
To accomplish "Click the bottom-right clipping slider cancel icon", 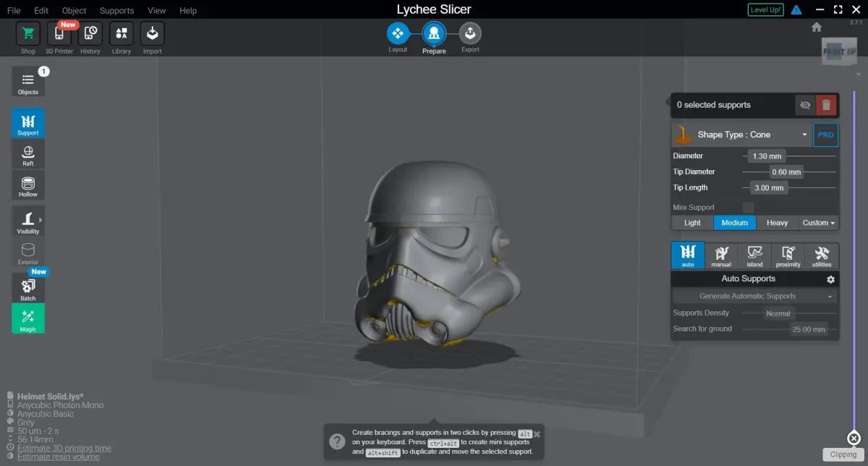I will 853,438.
